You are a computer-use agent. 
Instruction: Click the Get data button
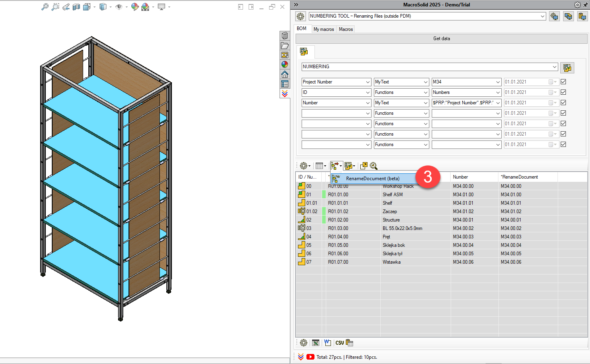pyautogui.click(x=441, y=39)
